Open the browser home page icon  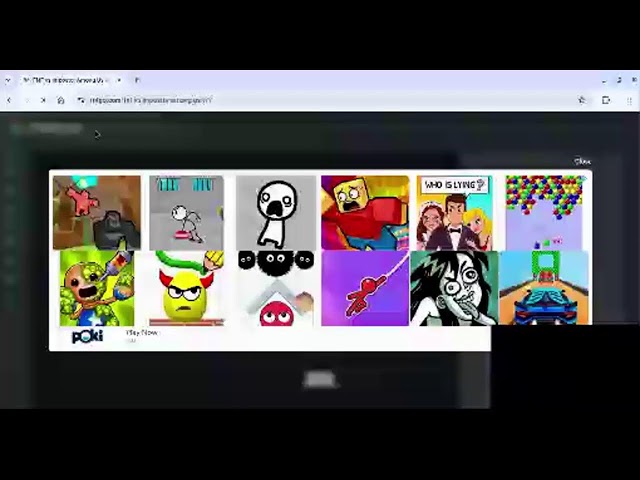pyautogui.click(x=61, y=100)
